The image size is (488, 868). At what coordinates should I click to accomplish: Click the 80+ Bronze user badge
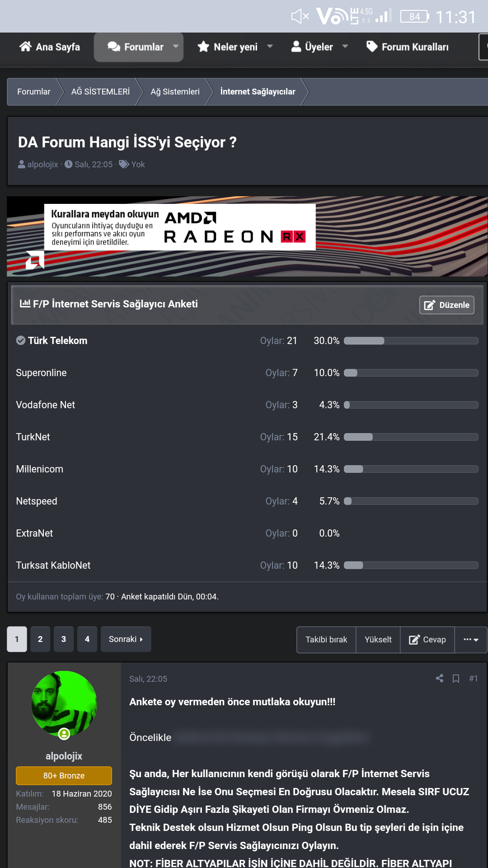(64, 776)
